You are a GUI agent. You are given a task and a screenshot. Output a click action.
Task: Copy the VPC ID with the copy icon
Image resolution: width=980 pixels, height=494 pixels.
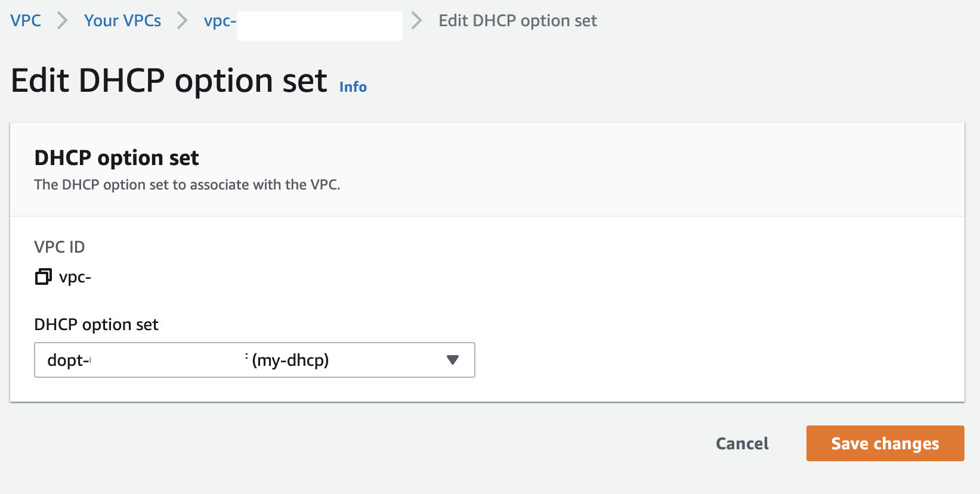pos(43,276)
